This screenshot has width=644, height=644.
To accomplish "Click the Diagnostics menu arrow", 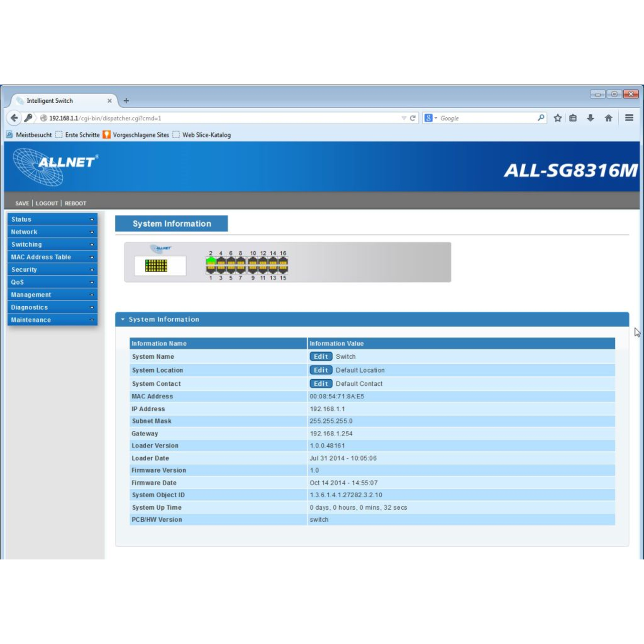I will coord(91,307).
